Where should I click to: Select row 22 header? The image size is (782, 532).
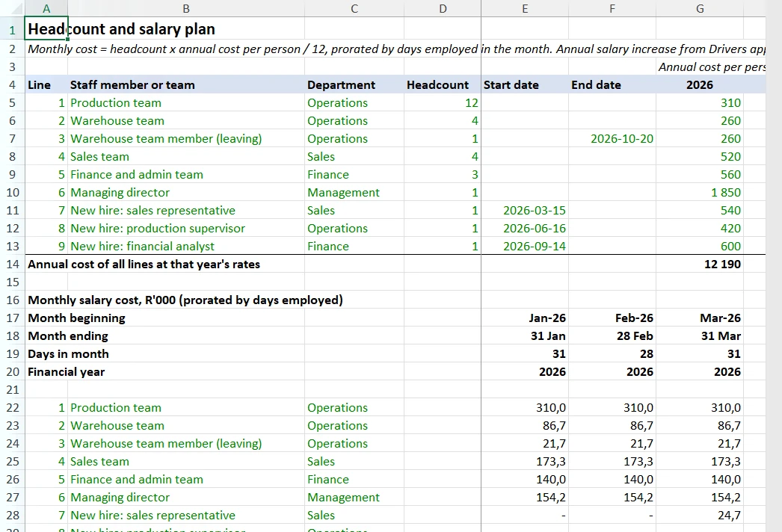[13, 408]
